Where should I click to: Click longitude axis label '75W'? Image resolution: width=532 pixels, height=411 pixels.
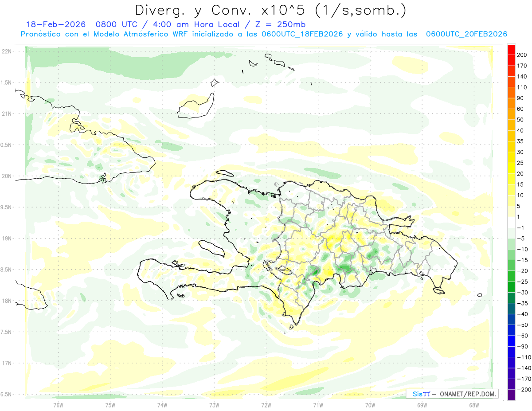click(x=110, y=405)
